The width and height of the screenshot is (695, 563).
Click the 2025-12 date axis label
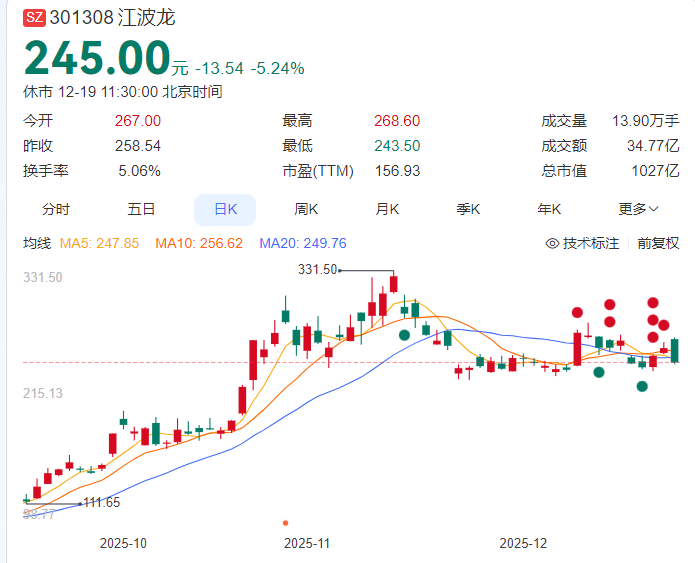tap(523, 543)
